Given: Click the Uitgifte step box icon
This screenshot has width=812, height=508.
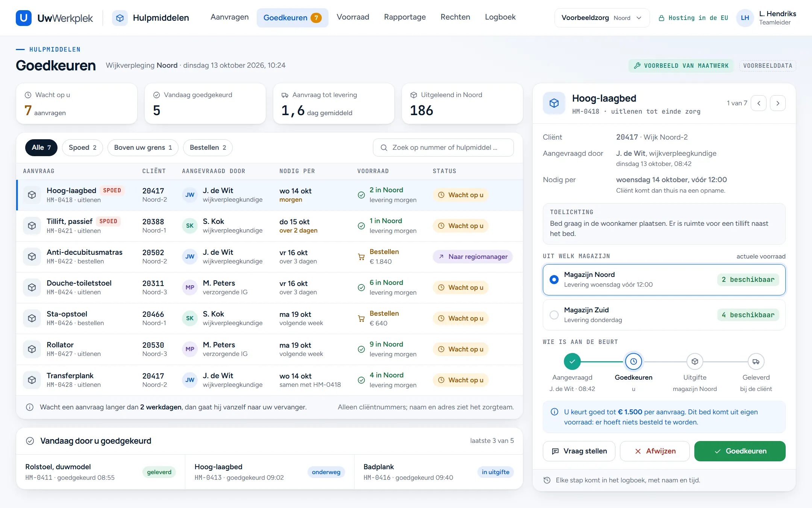Looking at the screenshot, I should (695, 362).
